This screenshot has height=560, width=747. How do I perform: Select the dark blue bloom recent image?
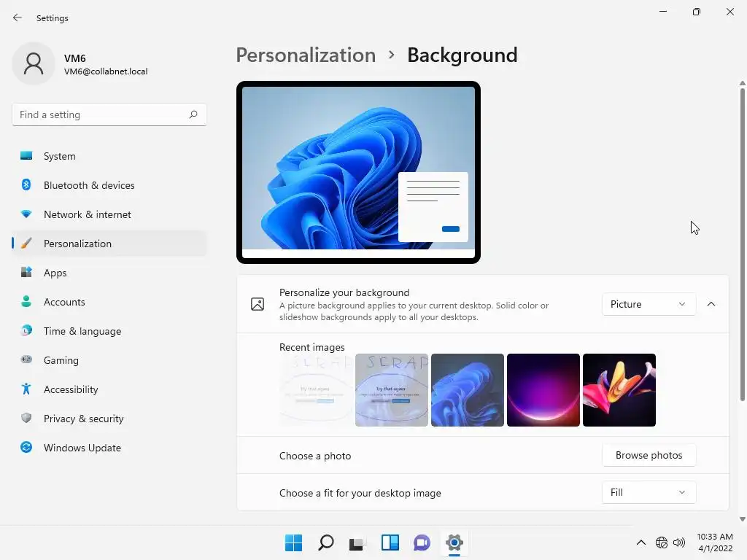click(x=468, y=390)
